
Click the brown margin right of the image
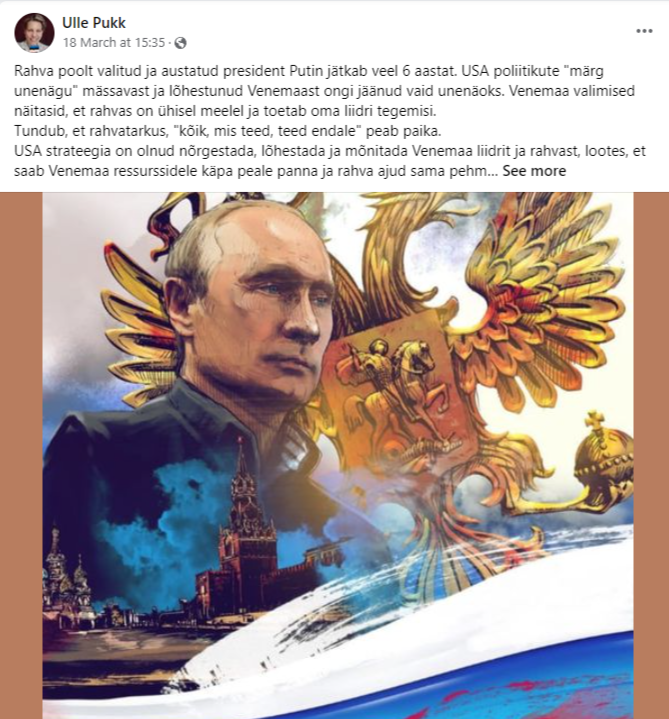[651, 455]
